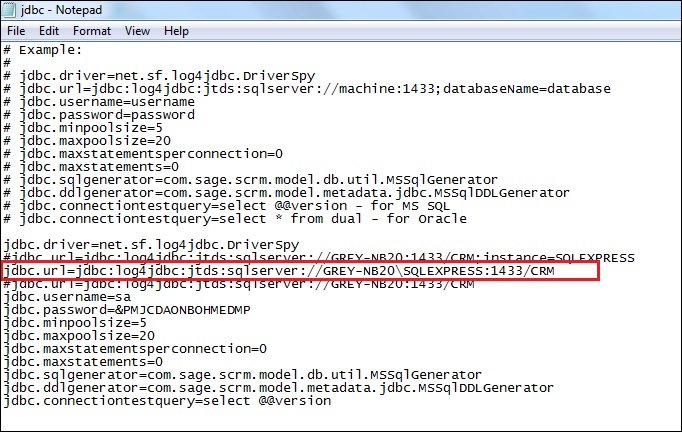Click the '# jdbc.maxpoolsize=20' comment line
This screenshot has width=682, height=432.
point(87,141)
